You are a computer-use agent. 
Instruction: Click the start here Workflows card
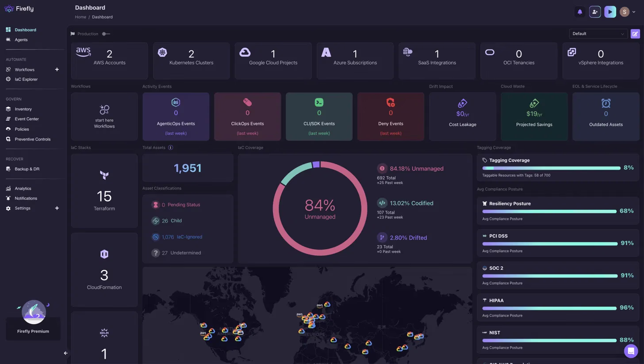(x=104, y=117)
